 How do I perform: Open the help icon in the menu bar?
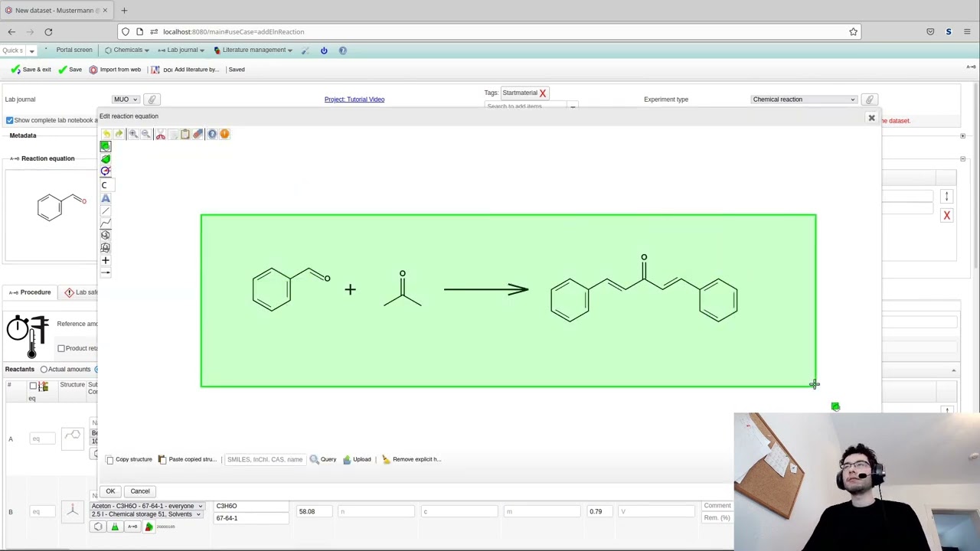pyautogui.click(x=342, y=51)
